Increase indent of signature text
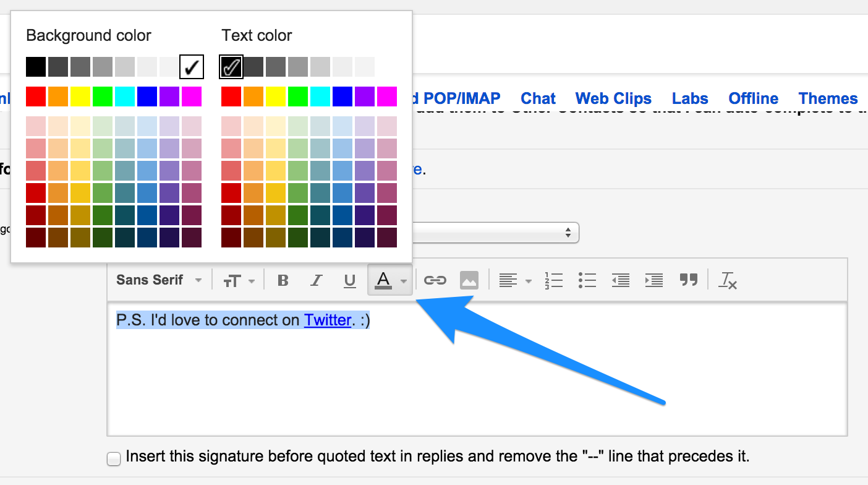 (654, 280)
